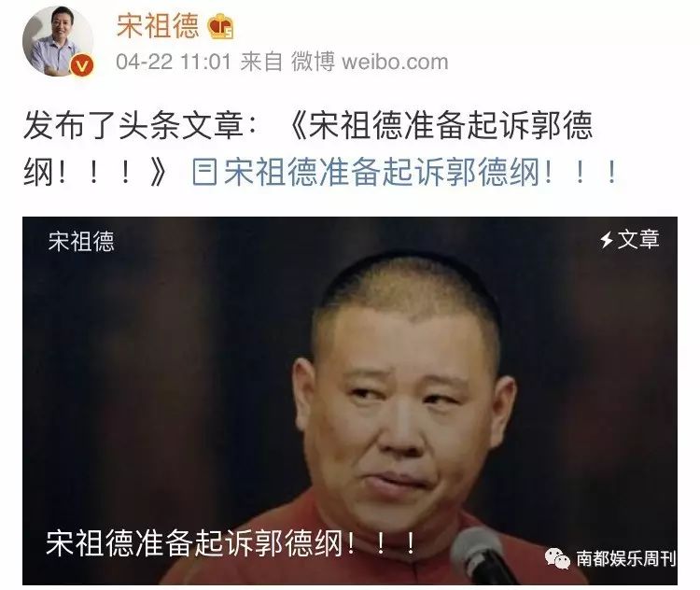
Task: Click the 发布了头条文章 post text
Action: click(133, 125)
